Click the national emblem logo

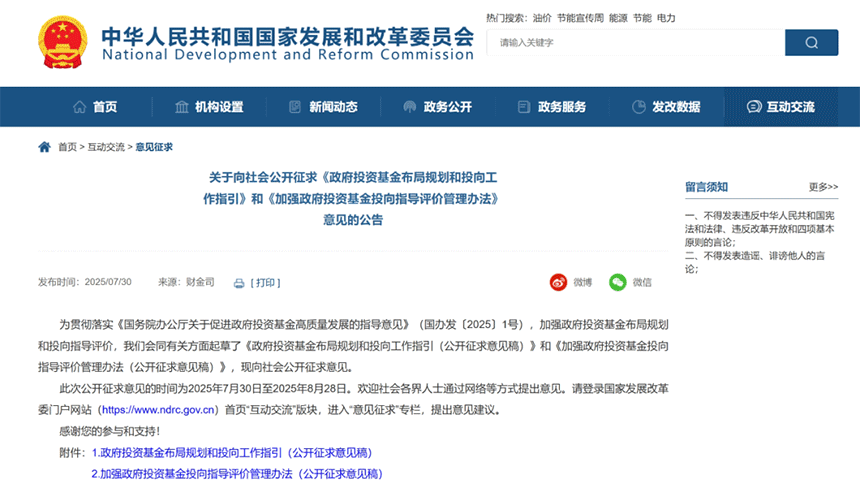(61, 43)
